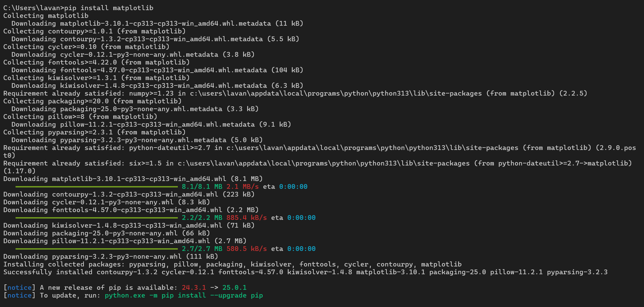The image size is (644, 307).
Task: Click the numpy 'Requirement already satisfied' path
Action: [x=336, y=93]
